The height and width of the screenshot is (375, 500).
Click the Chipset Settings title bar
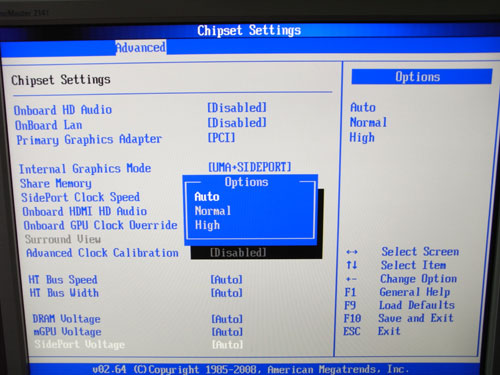[x=249, y=31]
